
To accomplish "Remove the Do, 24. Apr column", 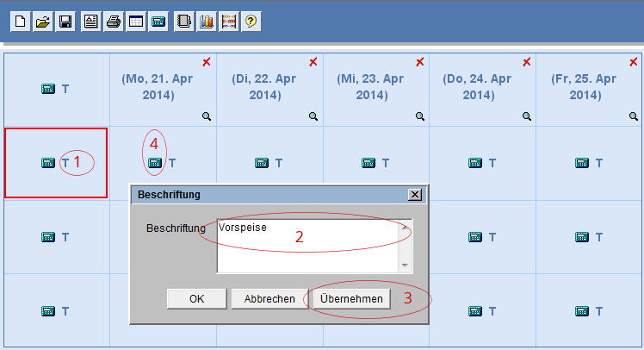I will [527, 62].
